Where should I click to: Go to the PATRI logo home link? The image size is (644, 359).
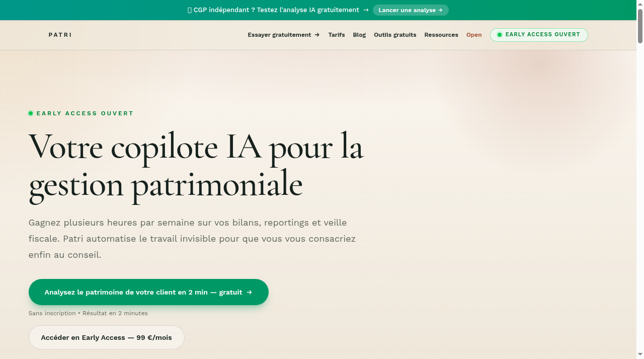[x=60, y=35]
